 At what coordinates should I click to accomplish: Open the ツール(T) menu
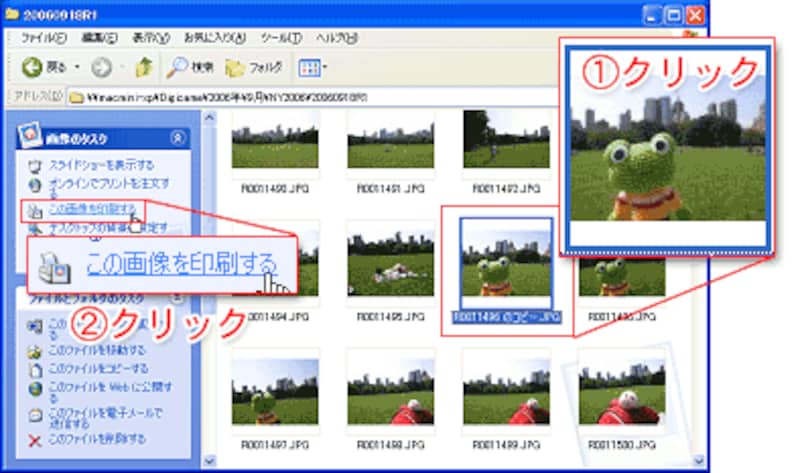pos(281,38)
